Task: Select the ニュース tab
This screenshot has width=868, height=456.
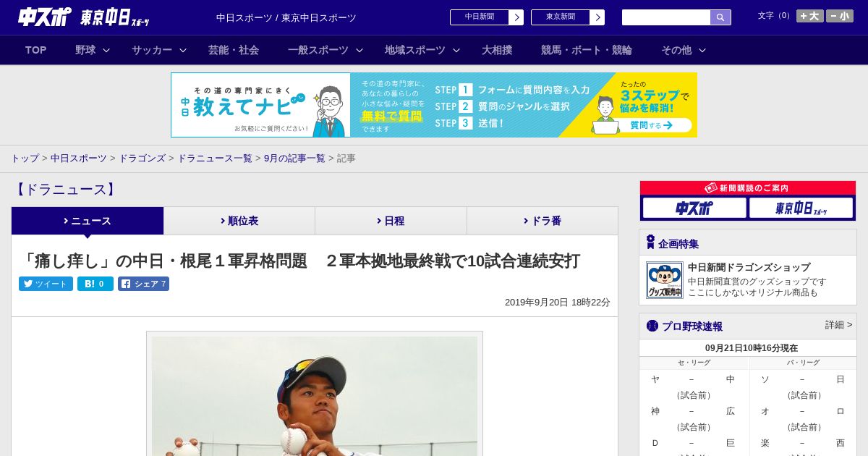Action: (x=88, y=221)
